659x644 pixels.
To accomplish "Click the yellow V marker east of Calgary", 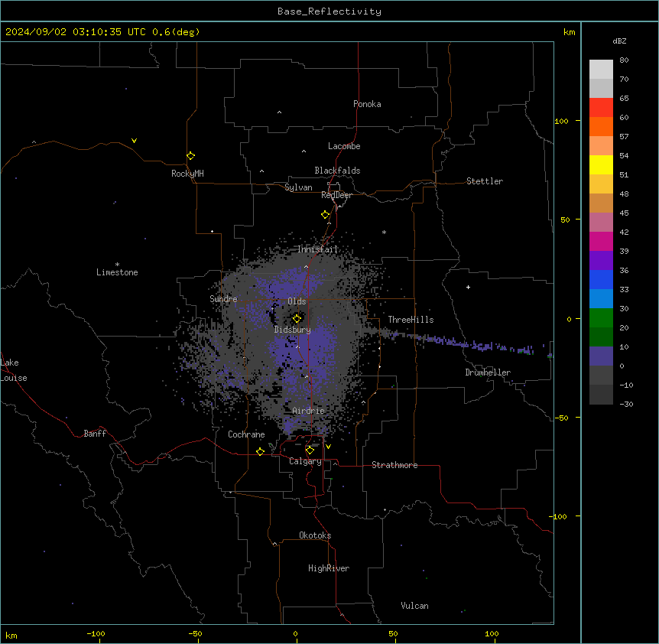I will [x=328, y=447].
